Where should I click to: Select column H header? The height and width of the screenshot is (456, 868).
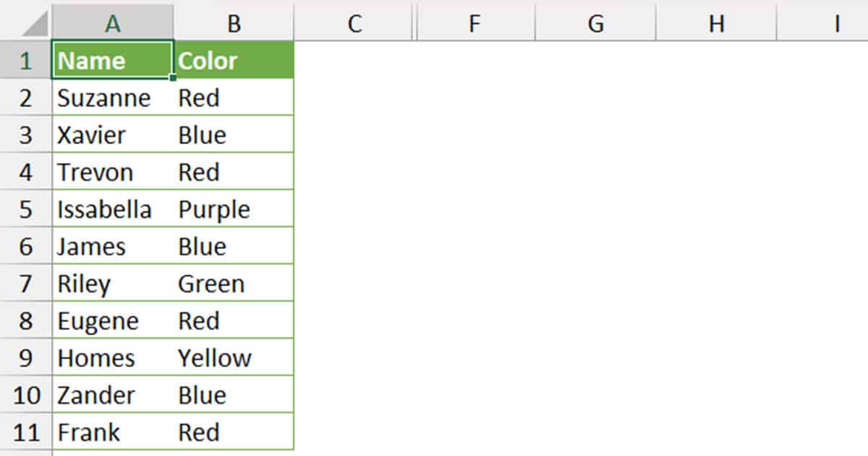pyautogui.click(x=715, y=22)
